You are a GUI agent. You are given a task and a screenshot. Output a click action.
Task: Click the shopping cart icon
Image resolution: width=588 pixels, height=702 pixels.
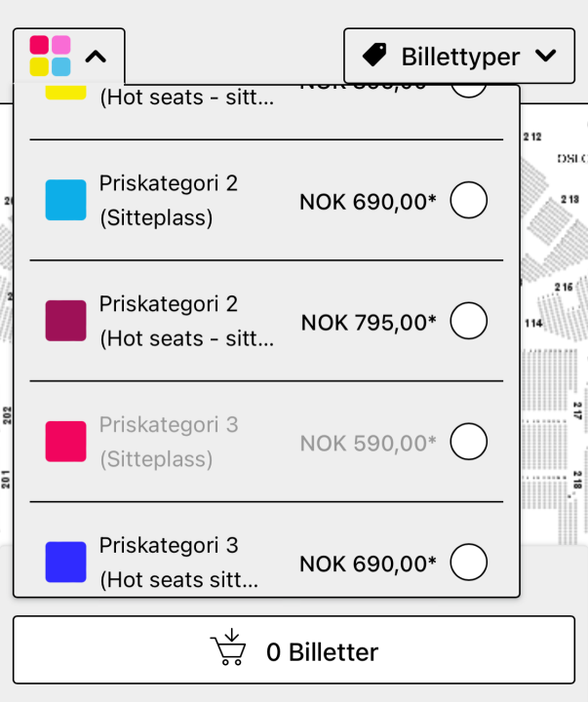[x=227, y=649]
